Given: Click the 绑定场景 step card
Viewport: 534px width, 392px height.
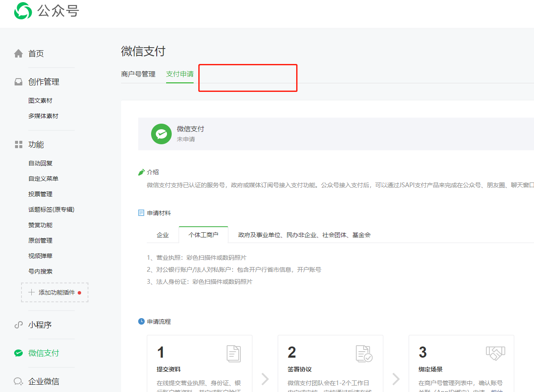Looking at the screenshot, I should [x=461, y=363].
